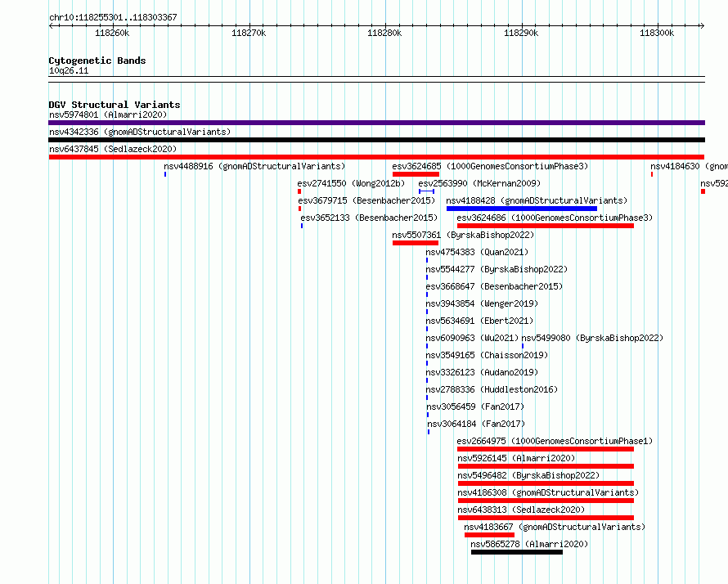
Task: Open variant nsv4342336 (gnomADStructuralVariants) label
Action: [x=140, y=132]
